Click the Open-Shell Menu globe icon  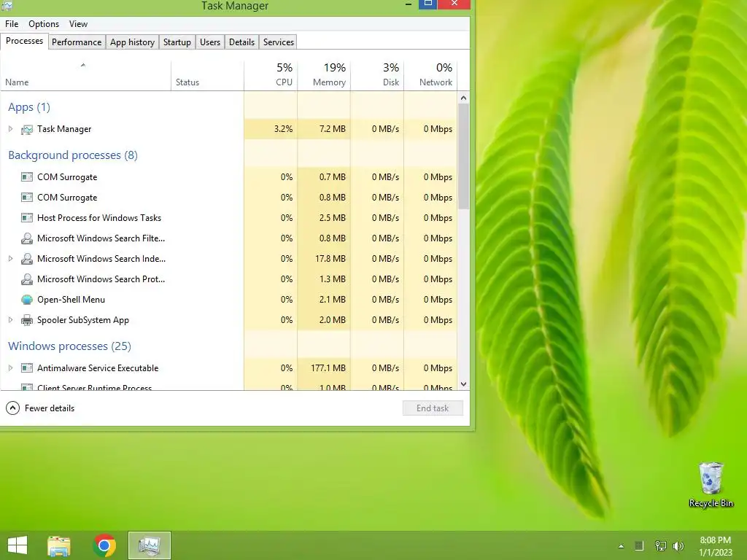click(27, 300)
